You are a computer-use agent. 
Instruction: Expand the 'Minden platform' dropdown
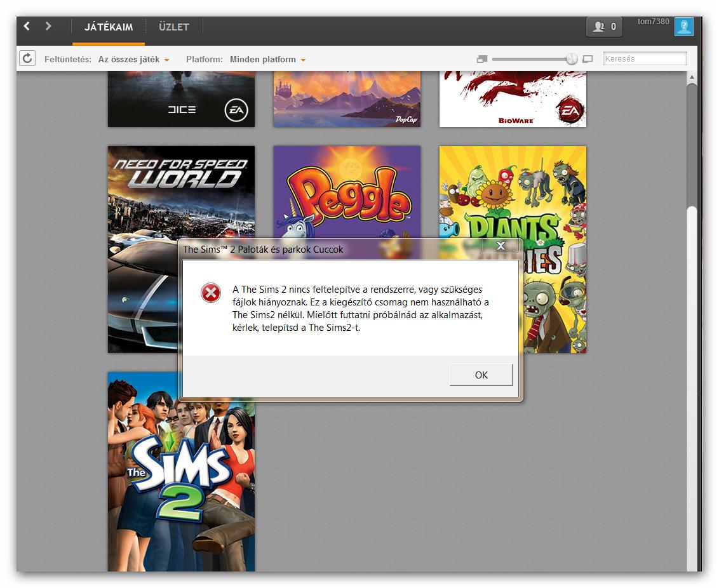(x=267, y=60)
